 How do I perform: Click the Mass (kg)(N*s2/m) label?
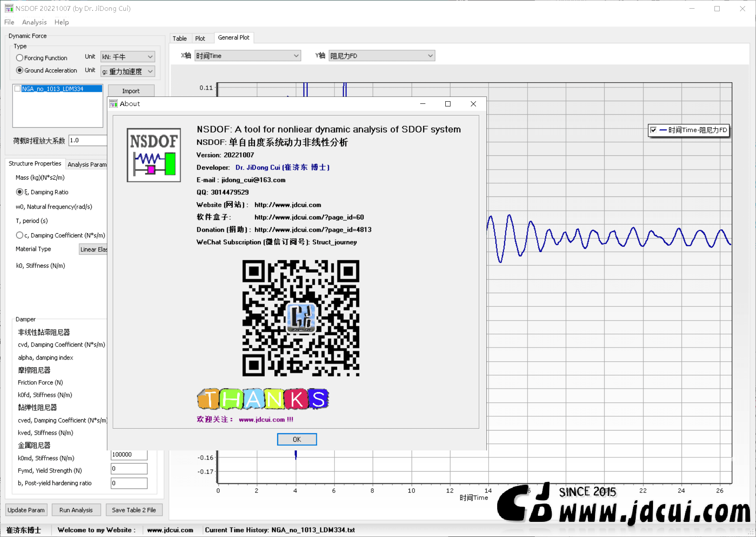(x=40, y=177)
